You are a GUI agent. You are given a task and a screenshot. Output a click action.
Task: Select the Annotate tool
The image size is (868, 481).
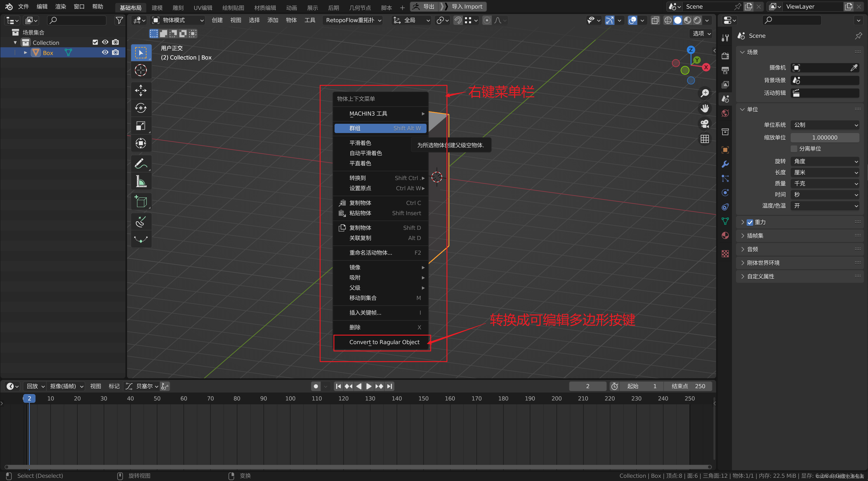141,164
